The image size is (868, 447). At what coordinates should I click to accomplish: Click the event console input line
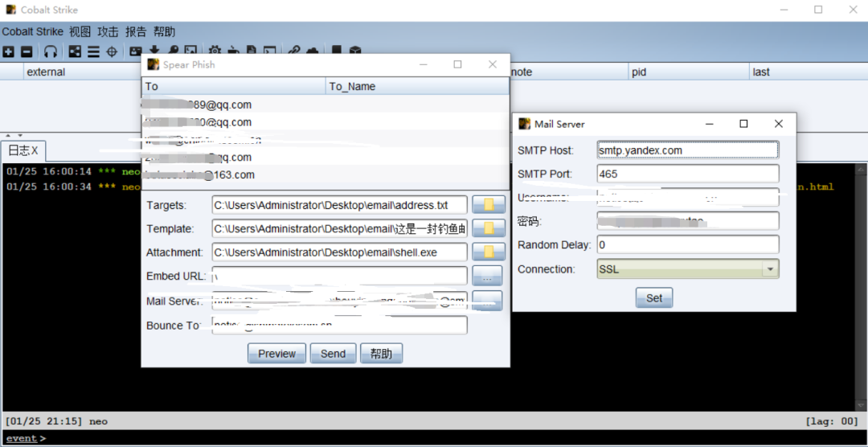[454, 438]
